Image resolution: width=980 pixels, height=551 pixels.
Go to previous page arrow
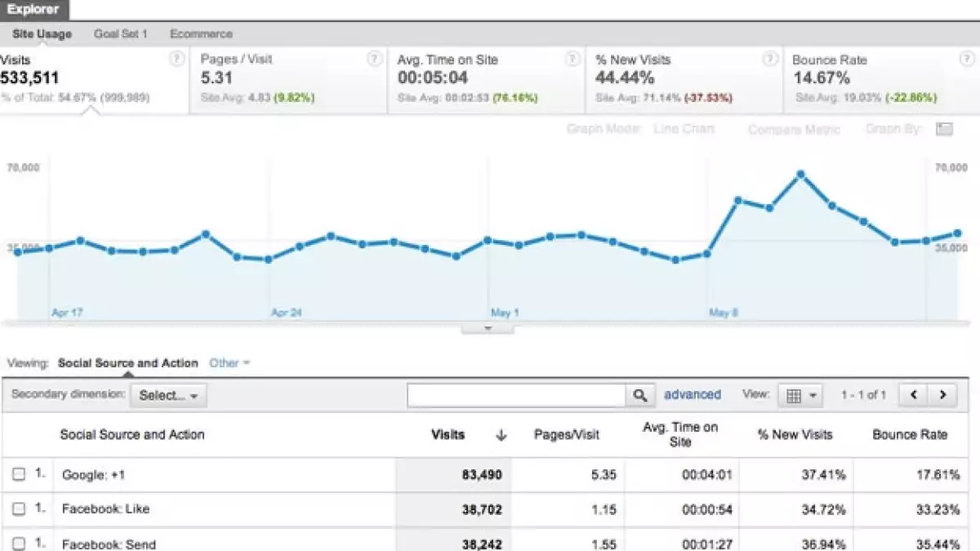point(913,395)
